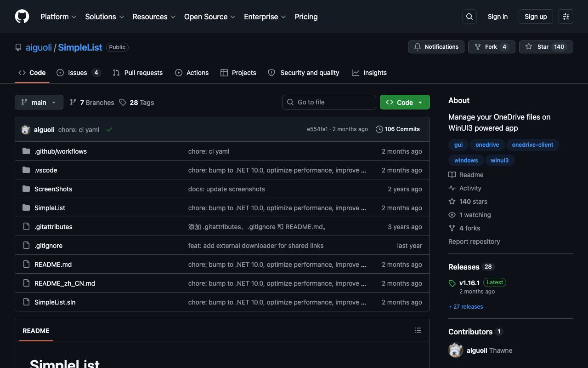Click the ScreenShots folder icon
The height and width of the screenshot is (368, 588).
click(x=26, y=189)
